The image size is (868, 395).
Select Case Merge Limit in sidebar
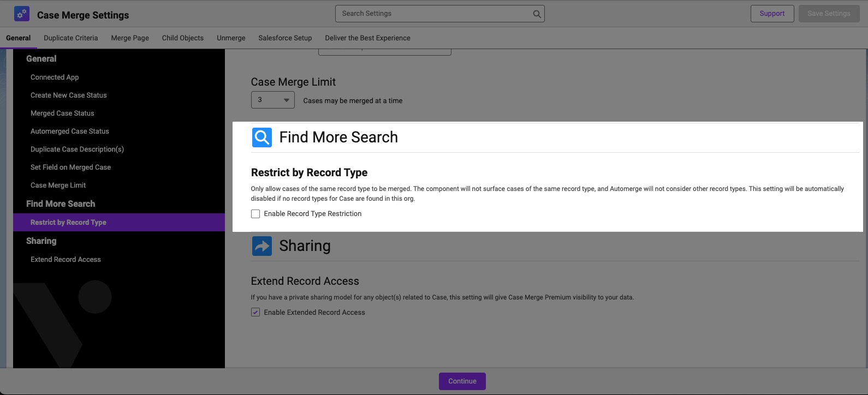click(x=58, y=185)
